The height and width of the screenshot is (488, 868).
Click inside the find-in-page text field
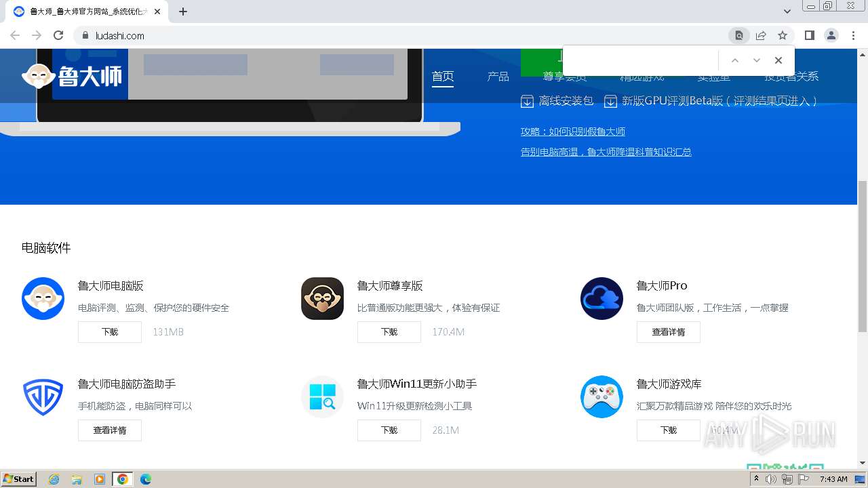[x=640, y=60]
